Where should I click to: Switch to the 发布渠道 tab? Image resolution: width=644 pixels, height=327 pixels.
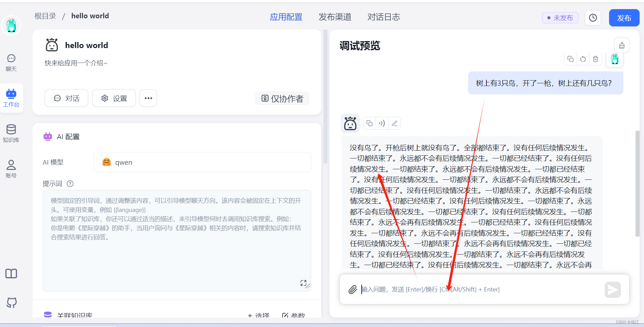(335, 17)
